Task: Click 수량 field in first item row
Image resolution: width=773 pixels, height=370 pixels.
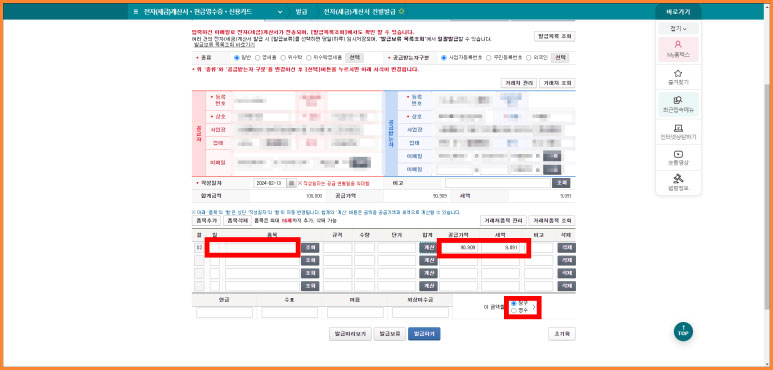Action: coord(364,248)
